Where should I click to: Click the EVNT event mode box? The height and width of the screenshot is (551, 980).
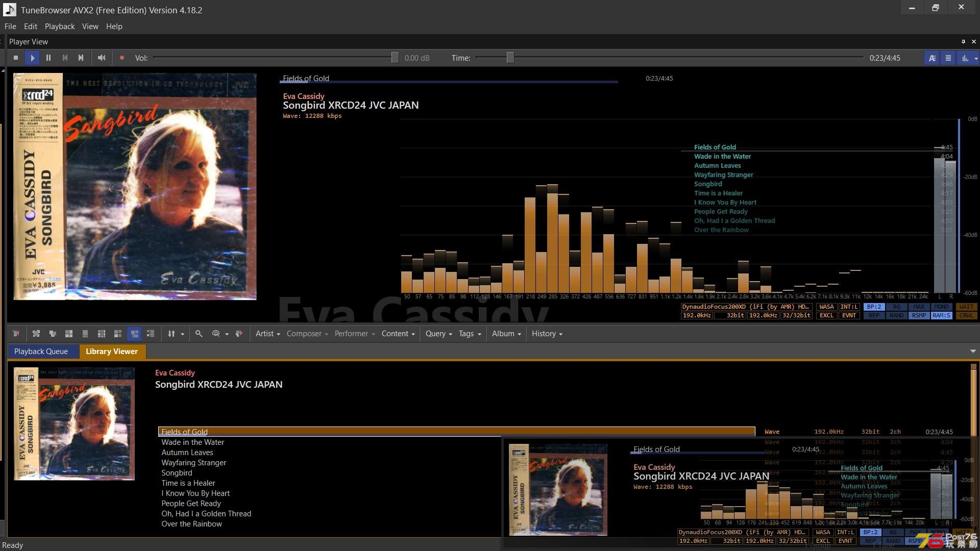click(849, 316)
